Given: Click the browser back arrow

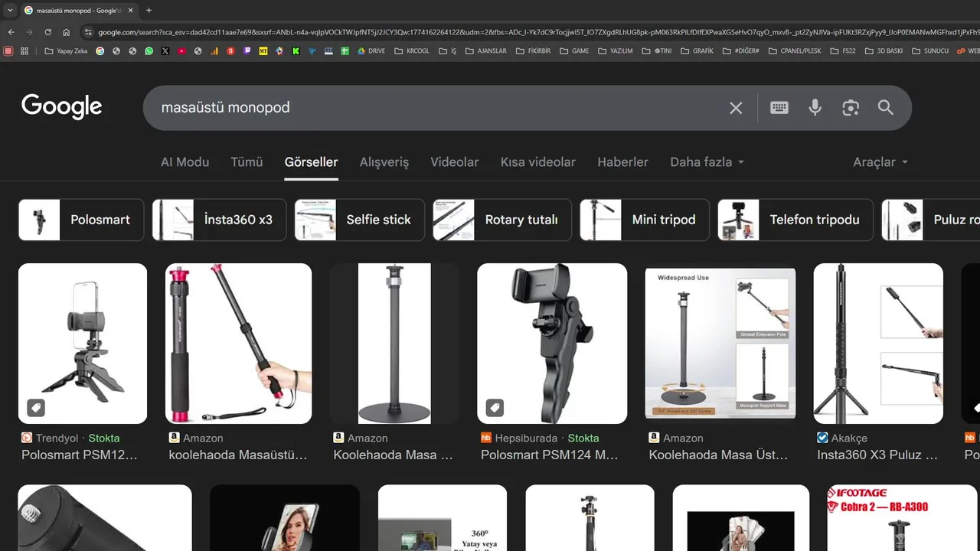Looking at the screenshot, I should (x=11, y=32).
